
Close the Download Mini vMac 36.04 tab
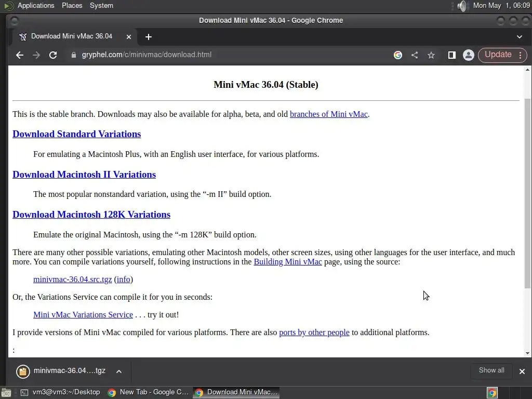click(129, 37)
